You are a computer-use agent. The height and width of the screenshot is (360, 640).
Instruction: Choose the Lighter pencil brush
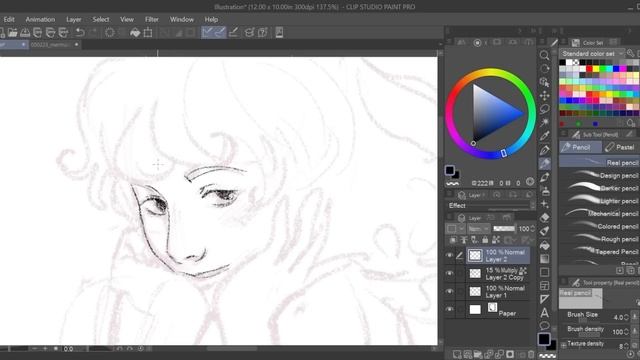(x=599, y=201)
